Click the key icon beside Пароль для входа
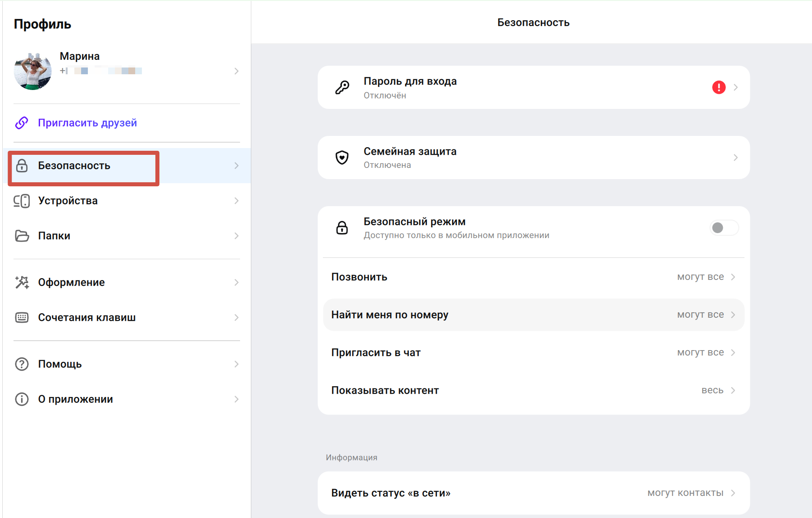The image size is (812, 518). [x=342, y=87]
